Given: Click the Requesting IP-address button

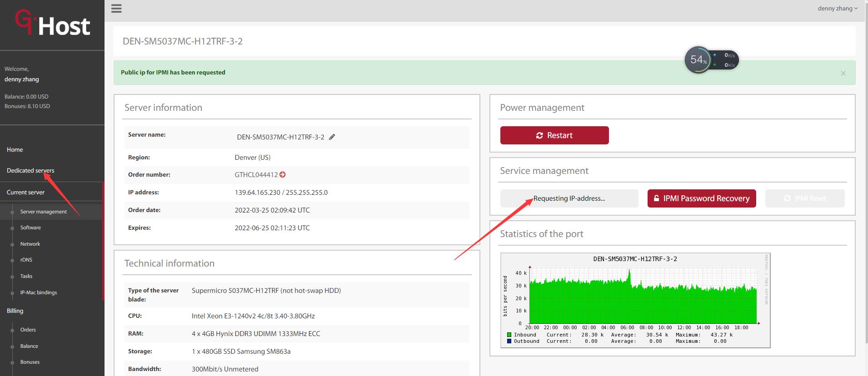Looking at the screenshot, I should [x=569, y=198].
